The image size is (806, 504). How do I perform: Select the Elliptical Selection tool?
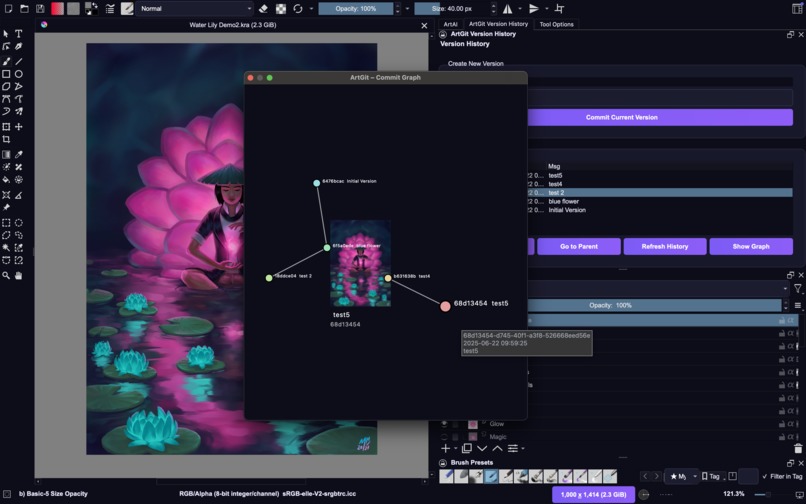click(x=19, y=223)
